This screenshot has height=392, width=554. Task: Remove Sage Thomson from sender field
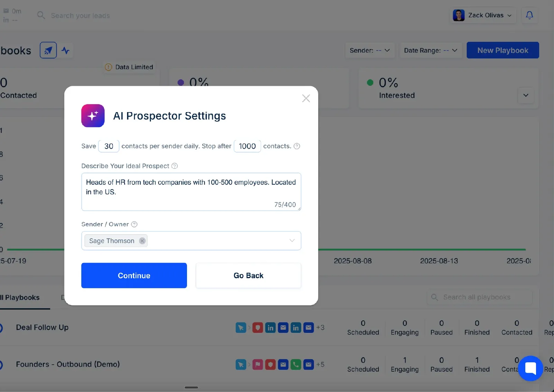click(142, 241)
